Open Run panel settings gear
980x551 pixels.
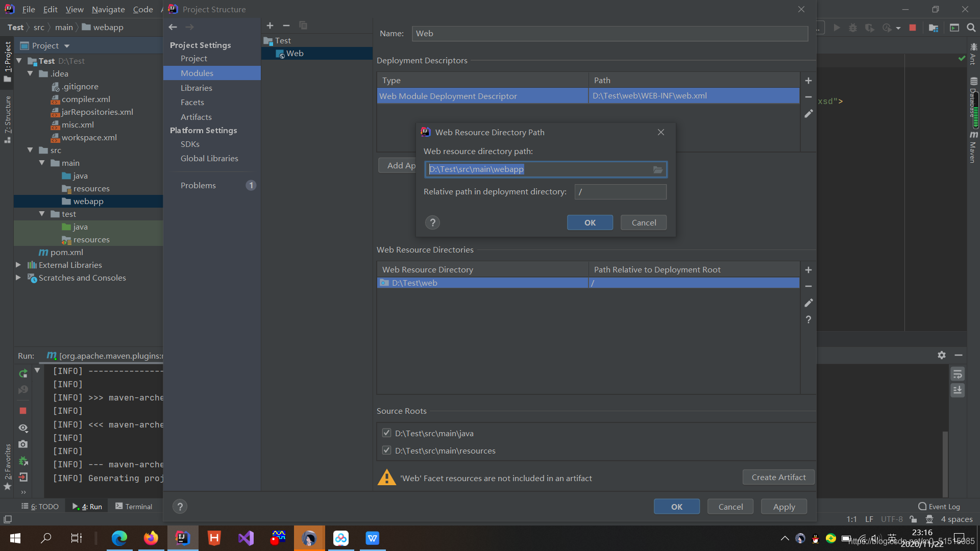coord(942,355)
